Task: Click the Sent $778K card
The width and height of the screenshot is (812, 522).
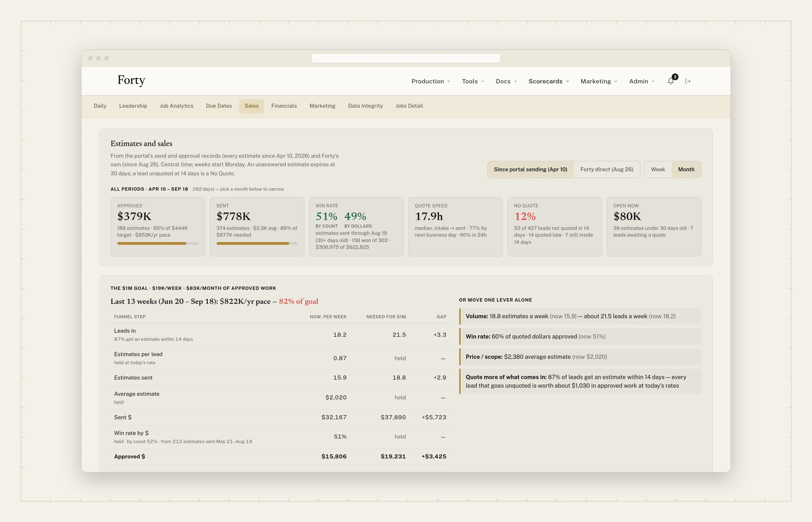Action: (257, 227)
